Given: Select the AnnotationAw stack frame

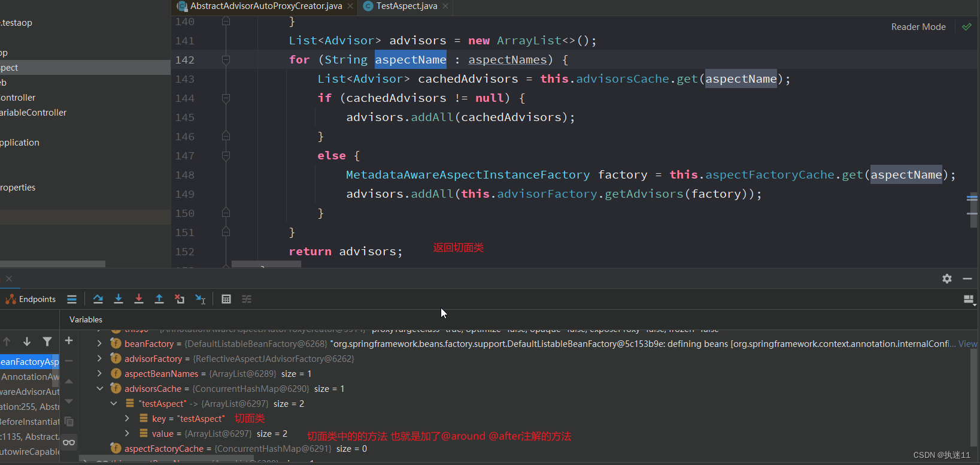Looking at the screenshot, I should pos(29,376).
